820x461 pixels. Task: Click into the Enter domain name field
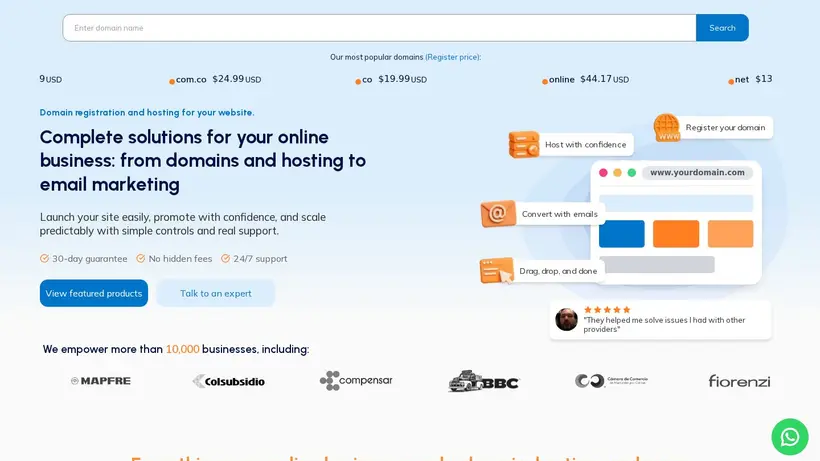380,28
